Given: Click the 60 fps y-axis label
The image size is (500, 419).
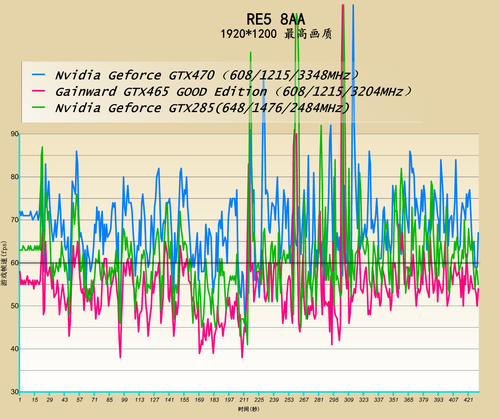Looking at the screenshot, I should (14, 263).
